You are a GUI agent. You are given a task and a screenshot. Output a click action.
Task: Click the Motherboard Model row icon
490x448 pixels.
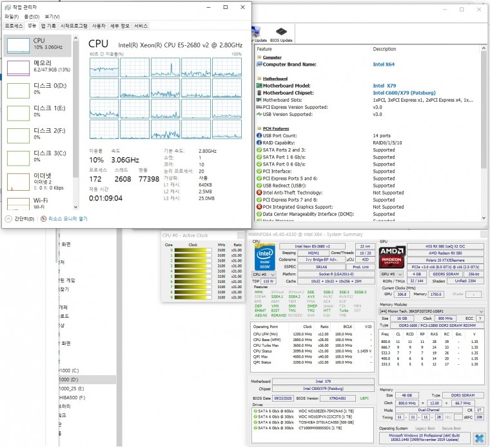click(x=259, y=86)
